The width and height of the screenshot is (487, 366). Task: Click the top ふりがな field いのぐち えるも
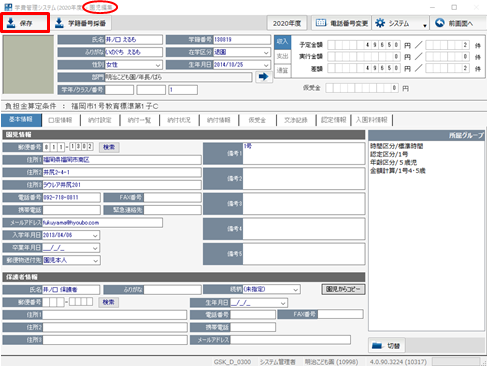click(134, 52)
